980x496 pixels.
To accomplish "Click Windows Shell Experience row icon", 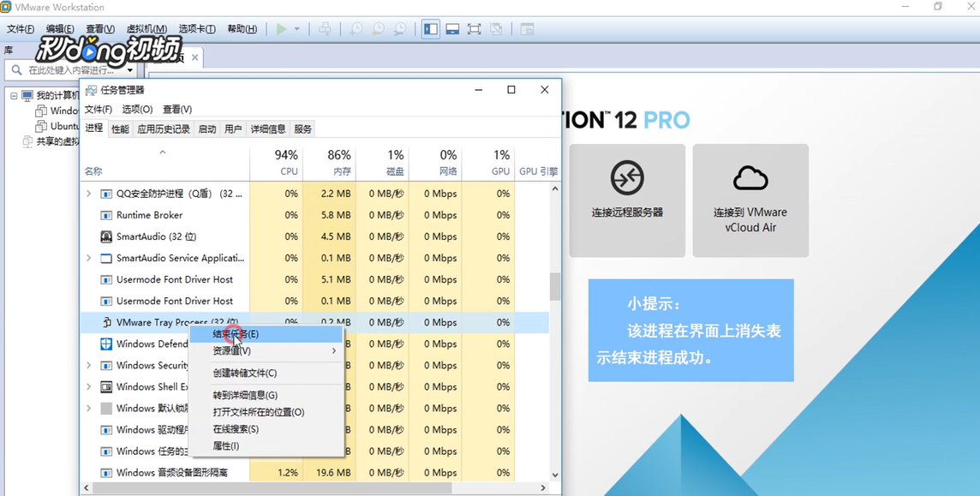I will [x=106, y=386].
